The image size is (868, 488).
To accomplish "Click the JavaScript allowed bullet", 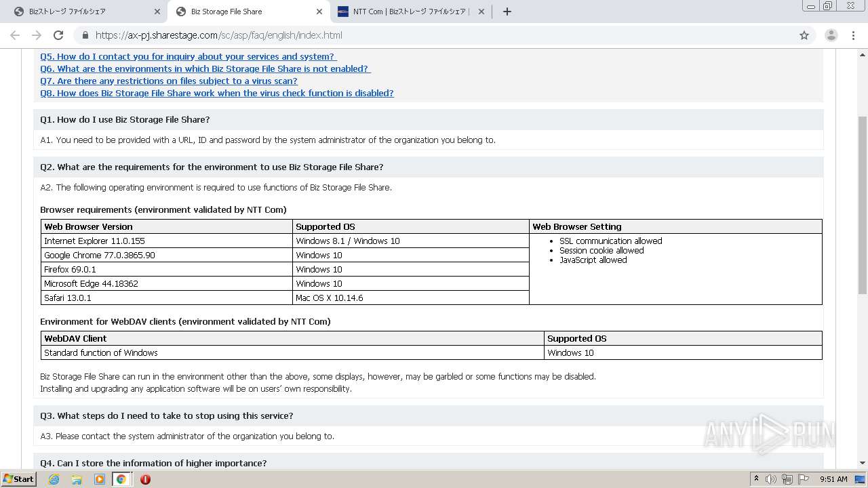I will 593,260.
